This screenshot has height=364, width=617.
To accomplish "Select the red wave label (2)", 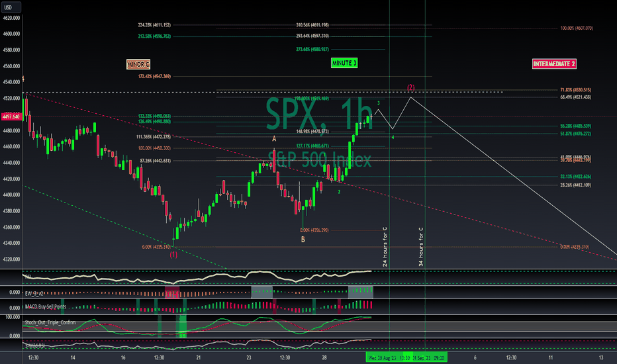I will 411,87.
